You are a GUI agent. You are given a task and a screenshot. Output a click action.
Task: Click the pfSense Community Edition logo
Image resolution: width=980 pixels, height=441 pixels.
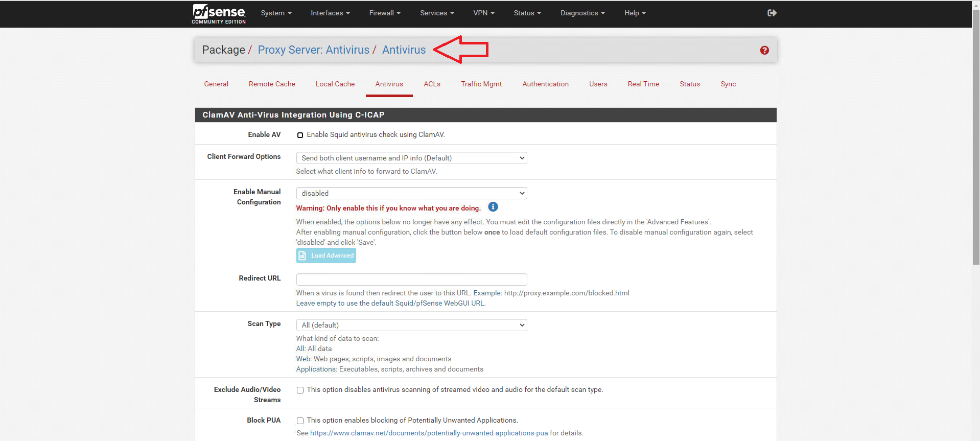tap(219, 14)
